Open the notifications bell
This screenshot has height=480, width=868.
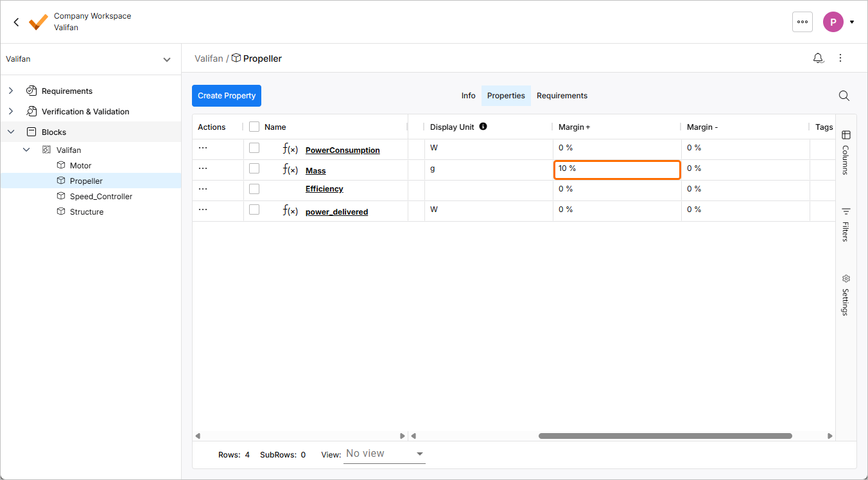click(x=818, y=58)
